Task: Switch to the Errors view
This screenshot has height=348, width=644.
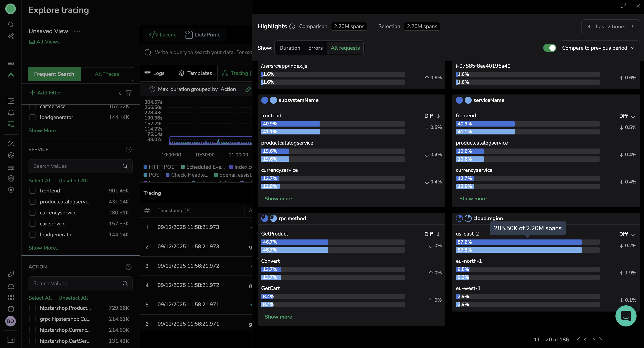Action: pos(315,48)
